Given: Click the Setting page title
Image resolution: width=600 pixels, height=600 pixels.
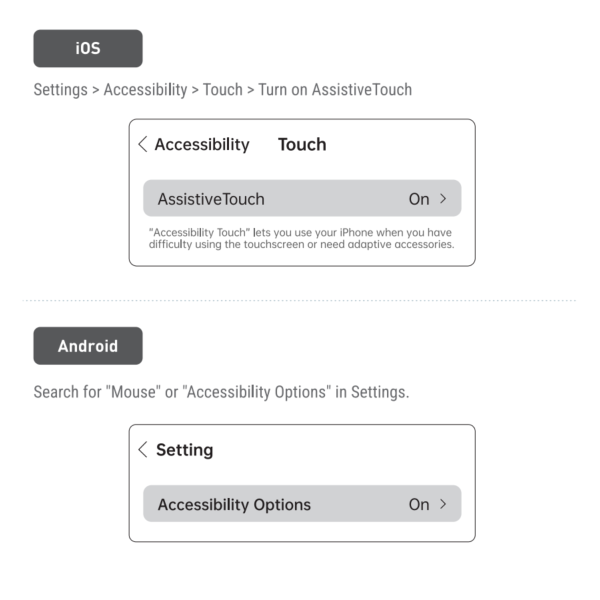Looking at the screenshot, I should click(185, 450).
